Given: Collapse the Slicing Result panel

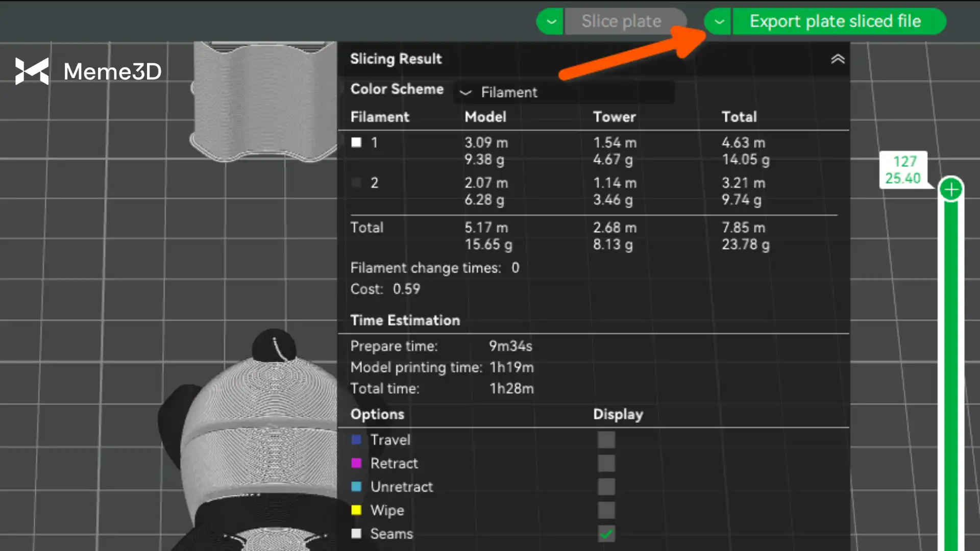Looking at the screenshot, I should pos(838,59).
